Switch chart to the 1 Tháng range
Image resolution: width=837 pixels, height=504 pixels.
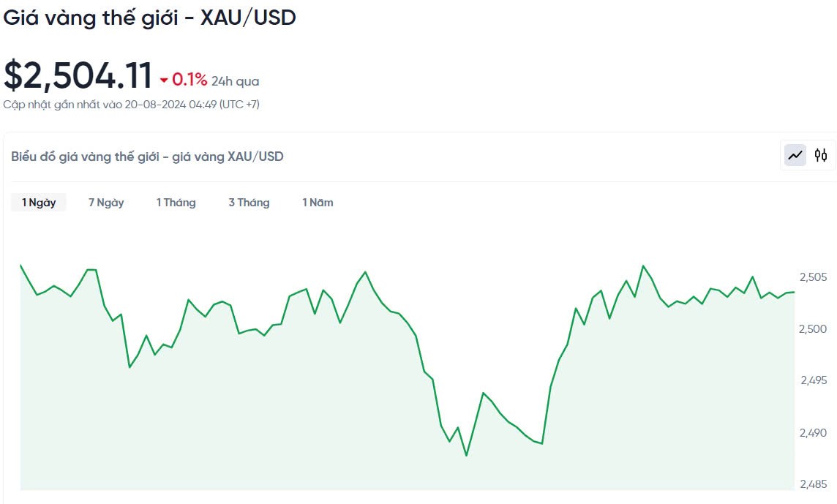176,203
